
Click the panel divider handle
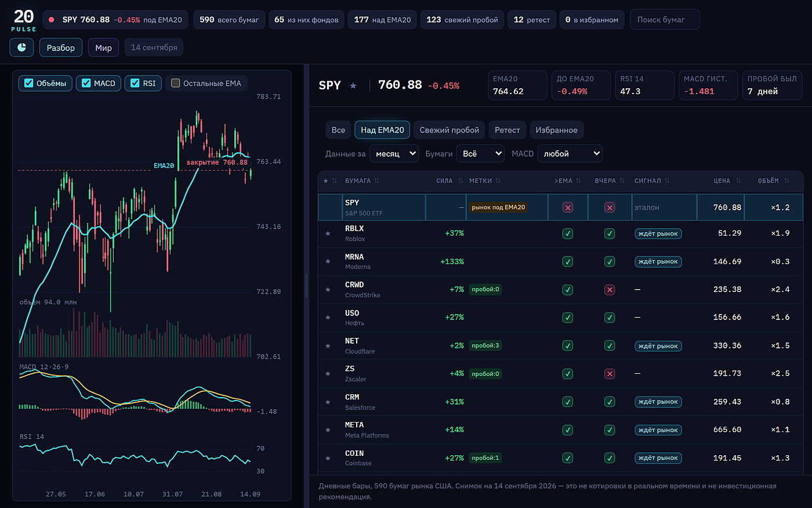[x=306, y=286]
